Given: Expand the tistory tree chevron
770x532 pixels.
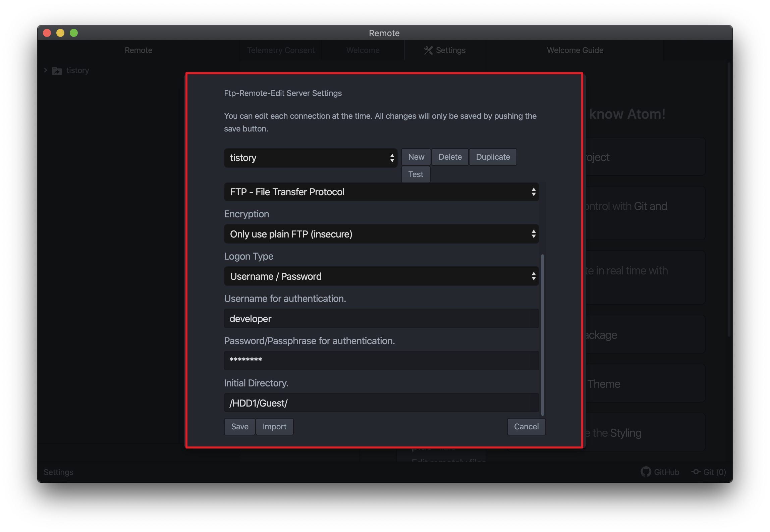Looking at the screenshot, I should 46,70.
